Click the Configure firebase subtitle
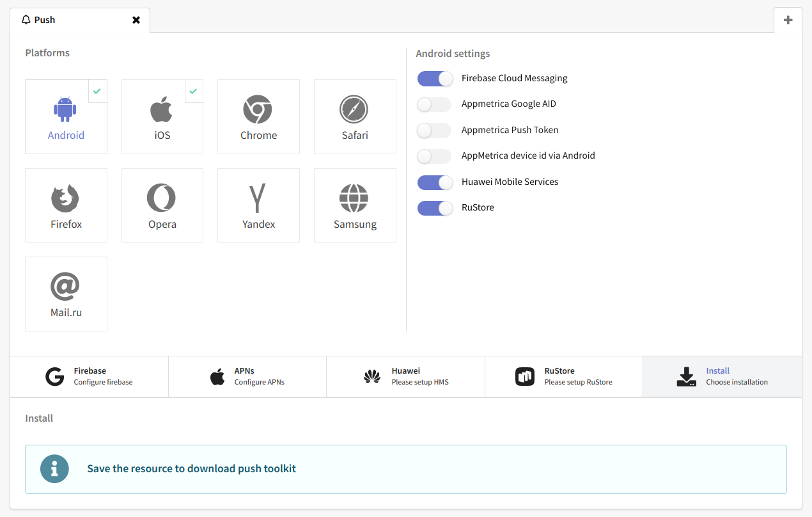Screen dimensions: 812x517 pos(103,383)
